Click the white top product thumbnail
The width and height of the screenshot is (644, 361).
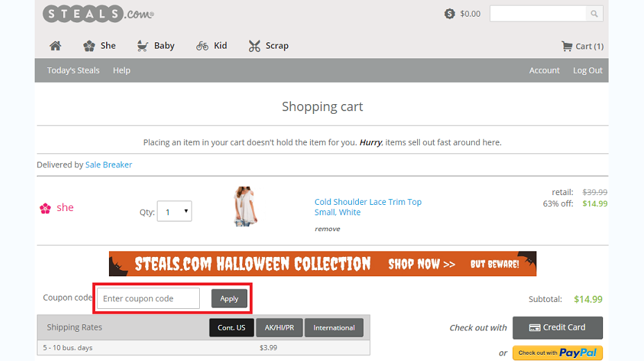(246, 207)
